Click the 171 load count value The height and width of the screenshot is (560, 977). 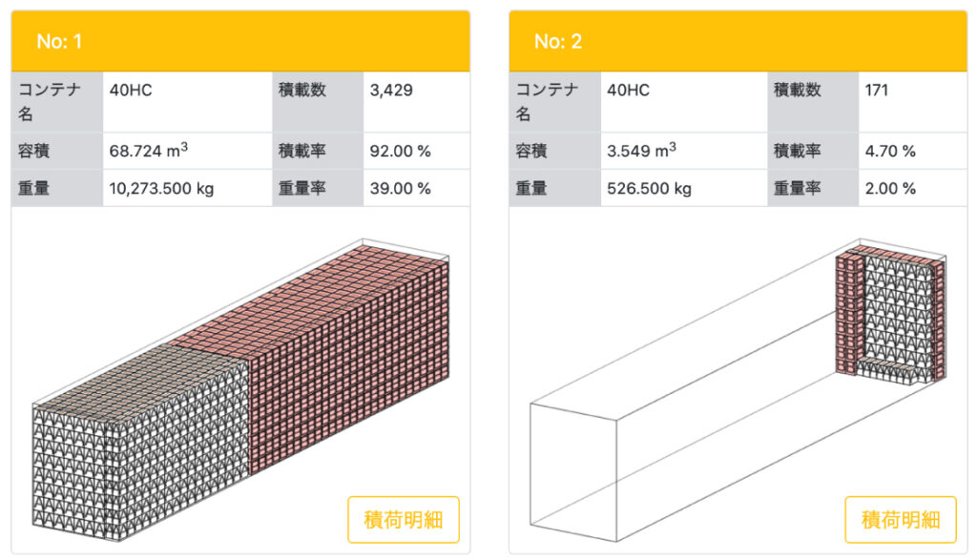coord(876,91)
